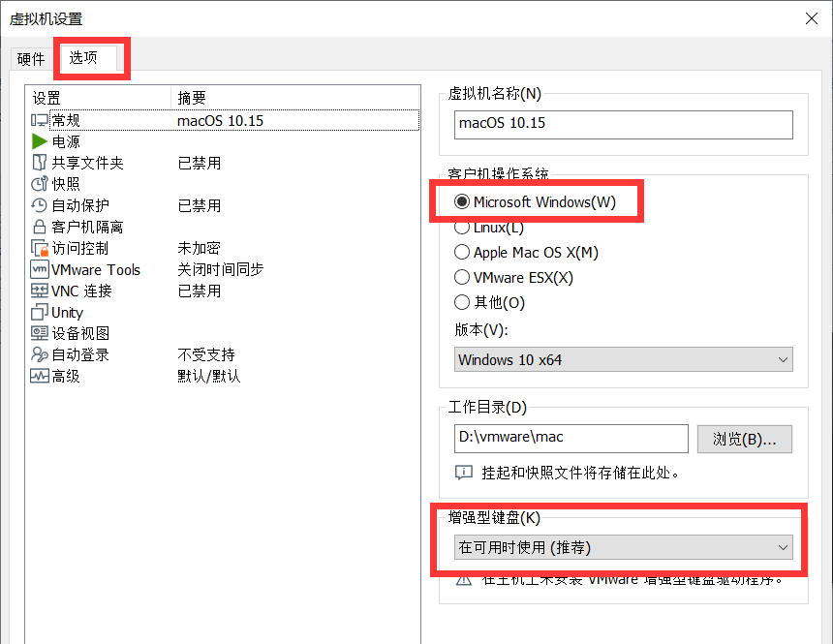
Task: Click the 访问控制 lock icon
Action: click(40, 248)
